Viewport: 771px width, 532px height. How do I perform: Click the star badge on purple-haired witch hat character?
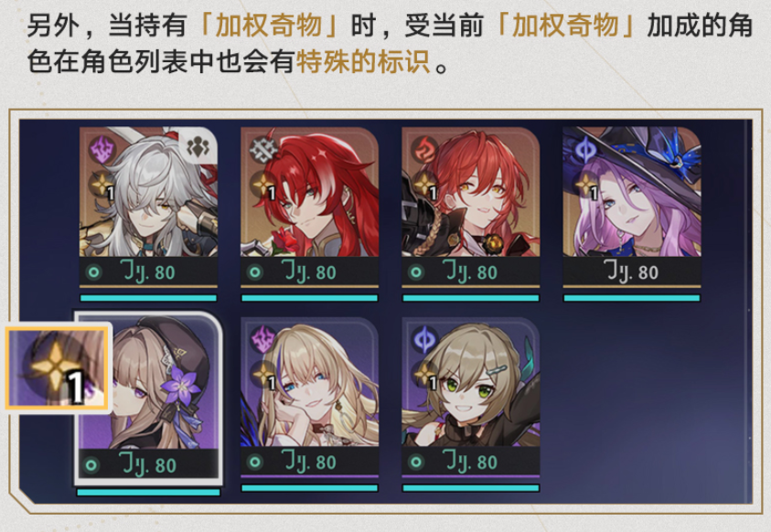click(x=586, y=186)
